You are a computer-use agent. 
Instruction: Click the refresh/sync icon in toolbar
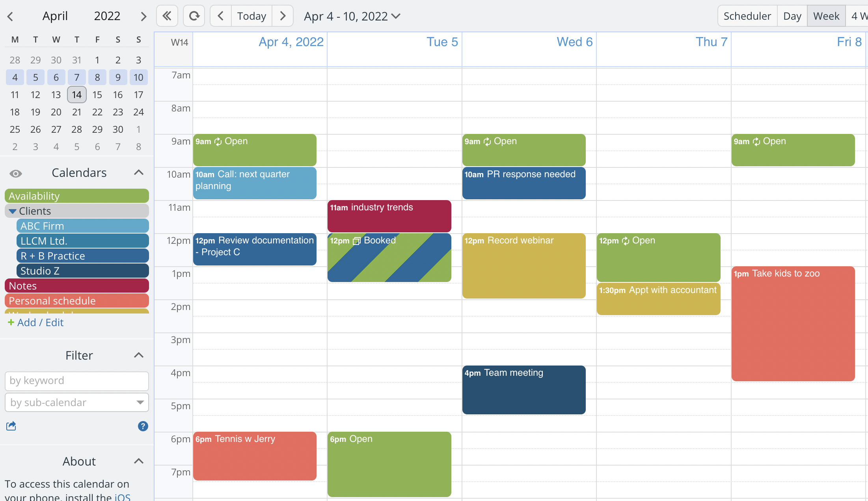pyautogui.click(x=194, y=16)
